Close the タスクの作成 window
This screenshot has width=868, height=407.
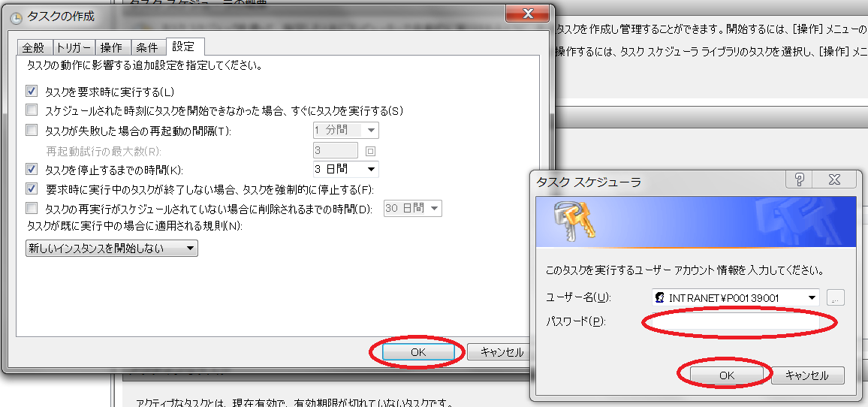coord(529,13)
